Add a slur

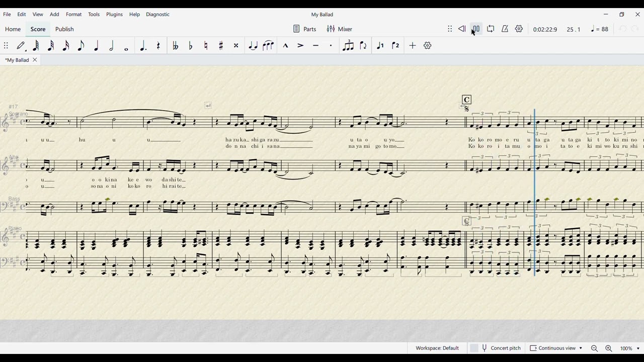click(x=268, y=46)
